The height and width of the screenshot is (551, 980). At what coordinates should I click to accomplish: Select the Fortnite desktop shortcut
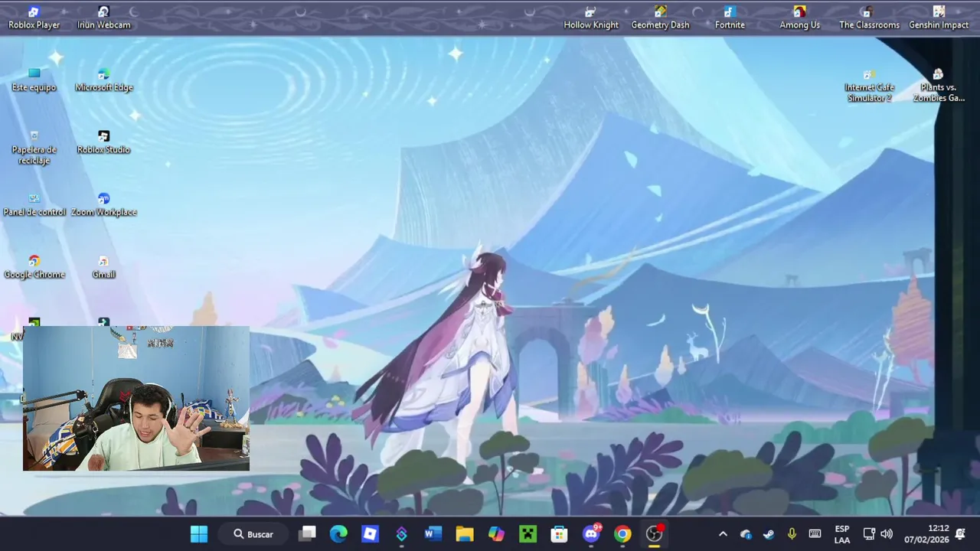pyautogui.click(x=730, y=18)
